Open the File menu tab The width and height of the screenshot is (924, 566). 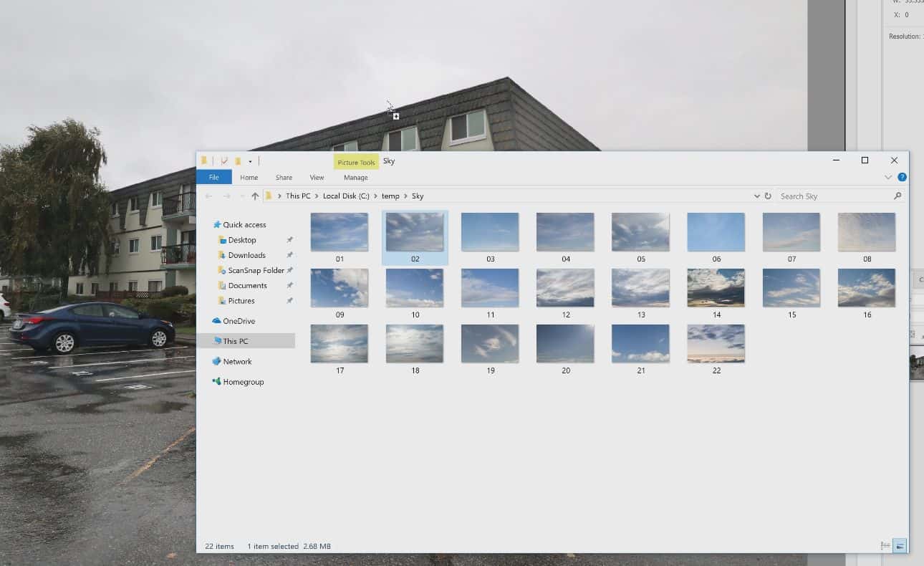coord(213,177)
